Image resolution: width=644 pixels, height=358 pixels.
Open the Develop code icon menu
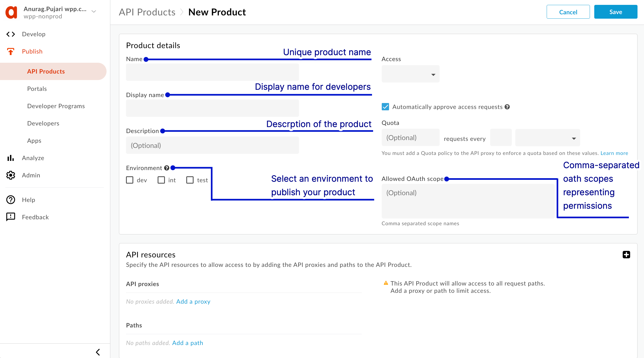click(11, 34)
